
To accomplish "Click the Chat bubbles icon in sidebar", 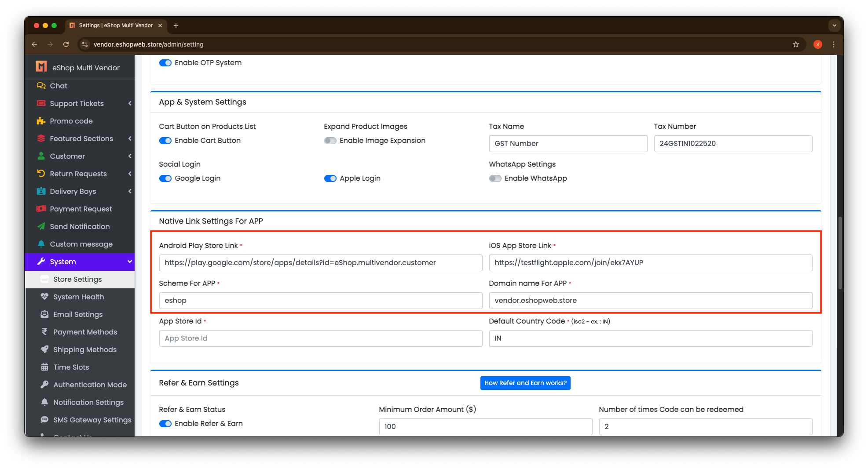I will tap(41, 86).
